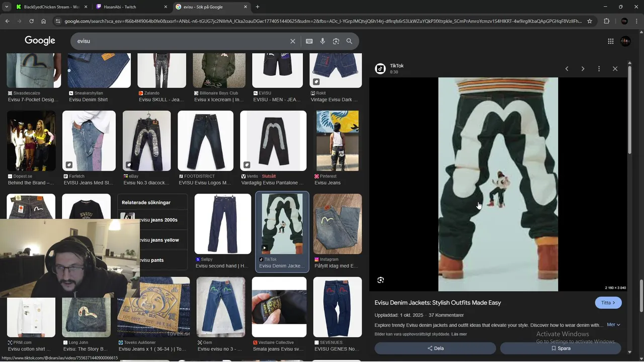Open the browser extensions puzzle icon
This screenshot has width=644, height=362.
point(606,21)
